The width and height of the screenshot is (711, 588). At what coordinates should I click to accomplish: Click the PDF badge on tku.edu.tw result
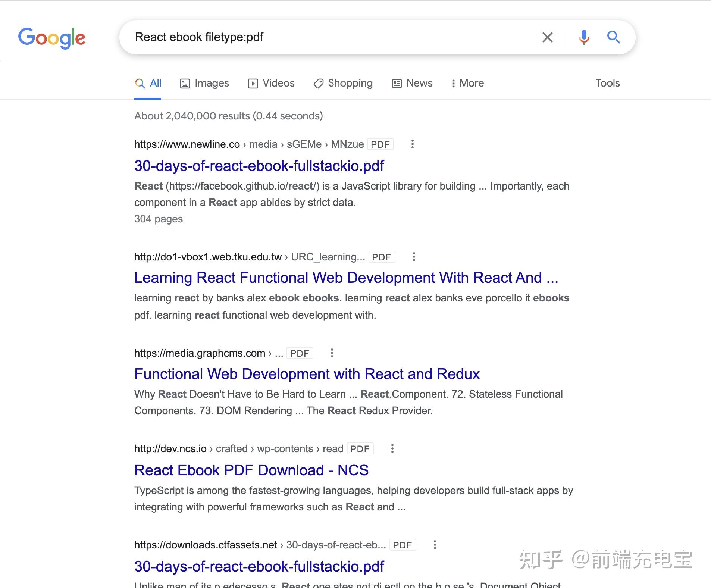(x=382, y=257)
